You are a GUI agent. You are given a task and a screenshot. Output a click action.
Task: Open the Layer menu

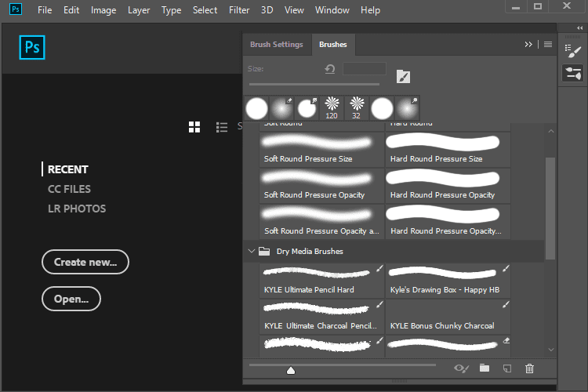coord(139,10)
